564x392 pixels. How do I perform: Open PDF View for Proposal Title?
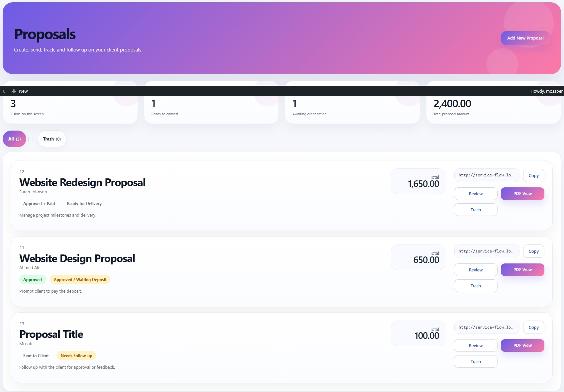(x=522, y=345)
